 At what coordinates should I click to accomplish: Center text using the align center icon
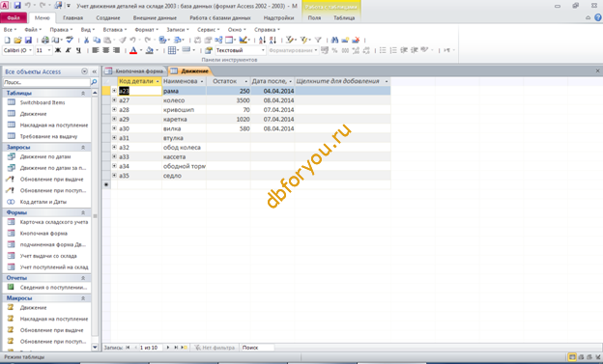tap(105, 50)
